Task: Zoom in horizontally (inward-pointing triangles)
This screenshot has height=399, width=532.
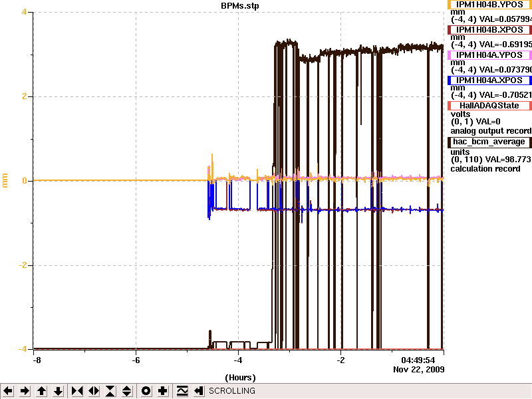Action: pos(77,391)
